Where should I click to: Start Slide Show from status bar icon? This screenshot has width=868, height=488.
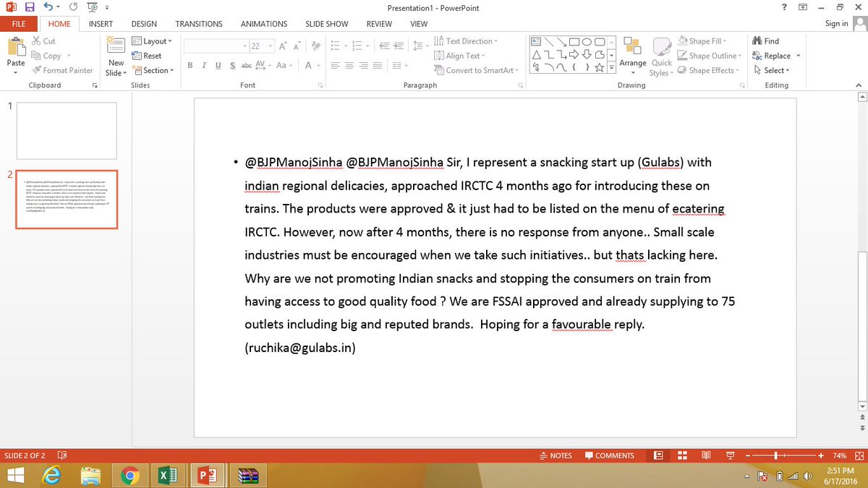(x=730, y=455)
